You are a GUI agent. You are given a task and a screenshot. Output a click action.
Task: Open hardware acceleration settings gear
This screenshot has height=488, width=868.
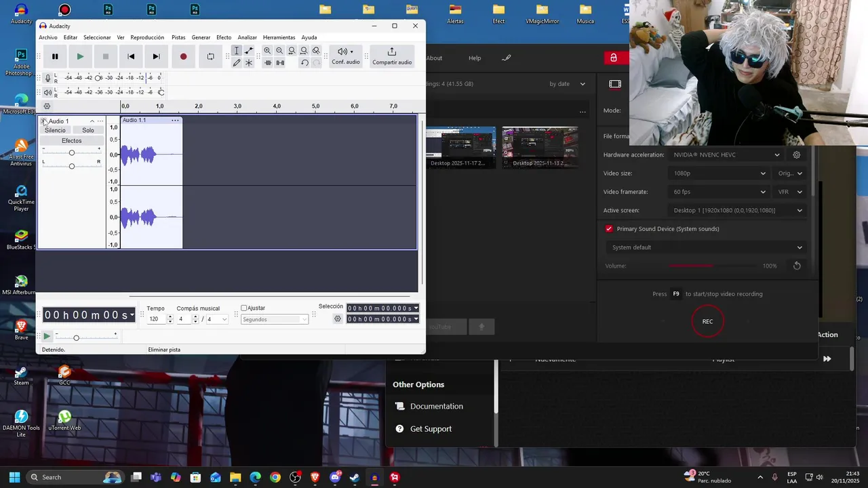797,155
